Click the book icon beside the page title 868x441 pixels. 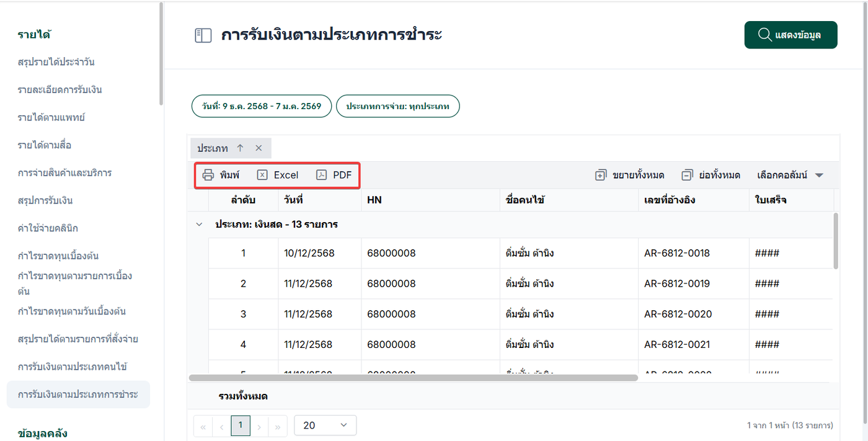203,35
